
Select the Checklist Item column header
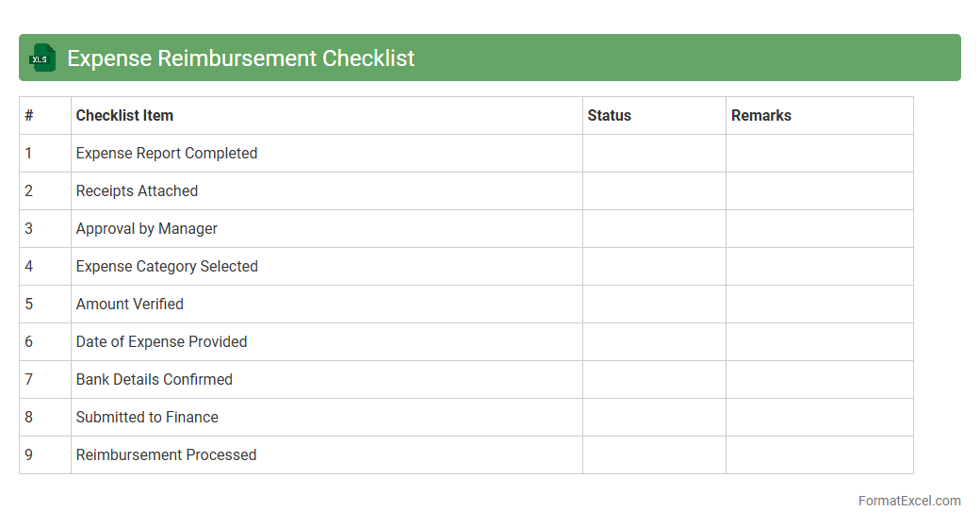[x=124, y=116]
